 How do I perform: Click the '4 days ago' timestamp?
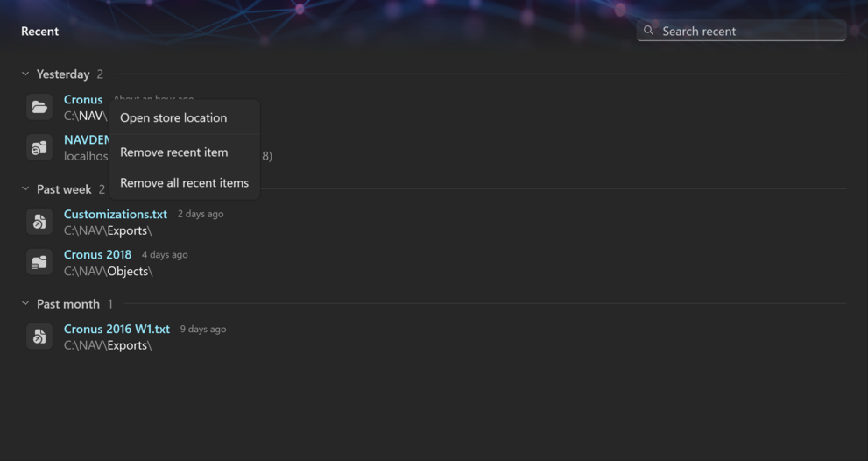[x=165, y=255]
